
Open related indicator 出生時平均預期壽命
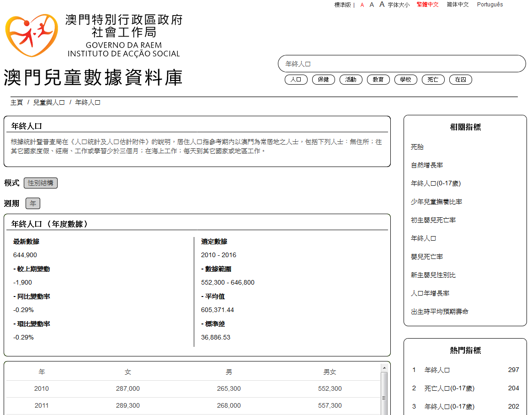[439, 312]
